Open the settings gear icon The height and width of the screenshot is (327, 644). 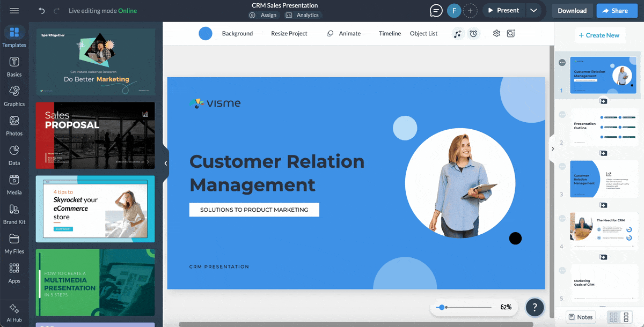tap(496, 33)
